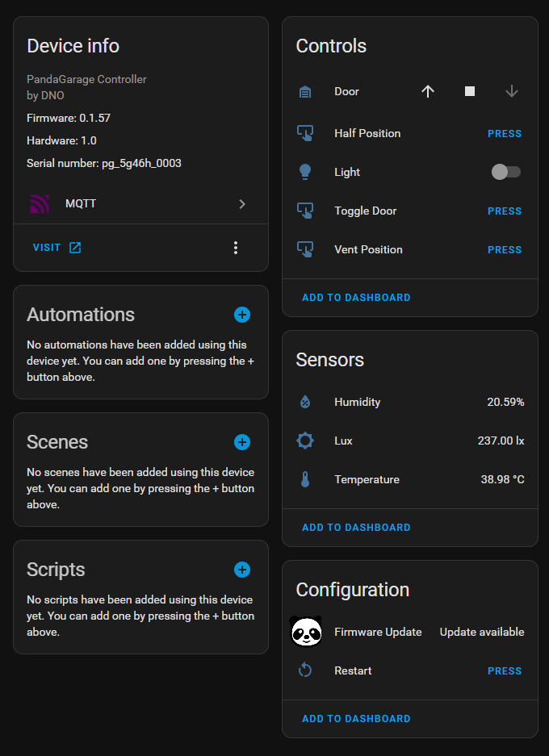Click the Light bulb icon
Screen dimensions: 549x756
305,172
